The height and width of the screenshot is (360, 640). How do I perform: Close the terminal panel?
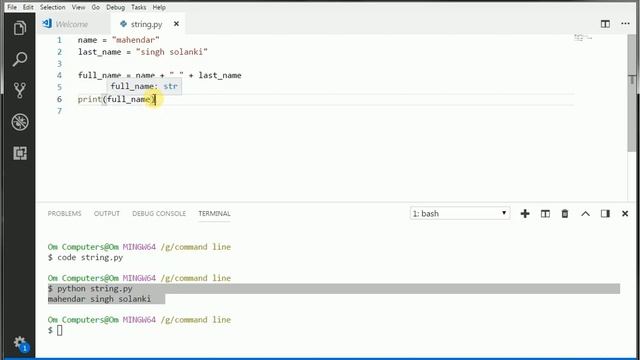pos(625,213)
